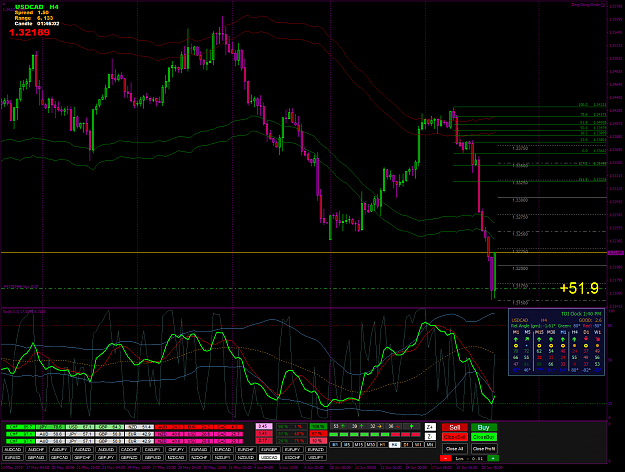
Task: Click the D1 red down arrow in TDI panel
Action: tap(586, 338)
